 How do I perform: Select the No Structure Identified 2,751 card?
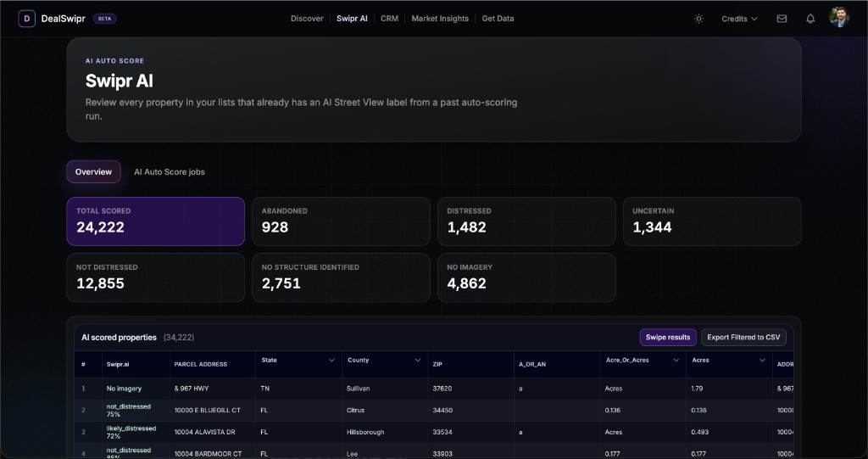click(x=341, y=277)
